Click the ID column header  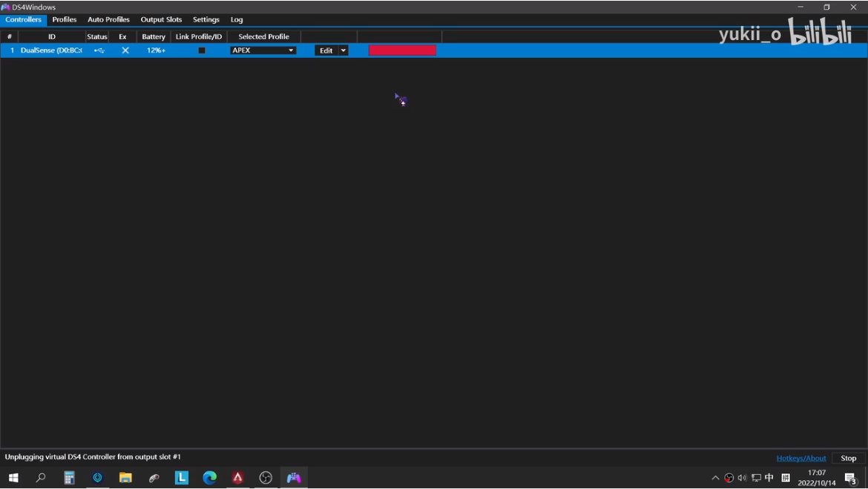[51, 36]
